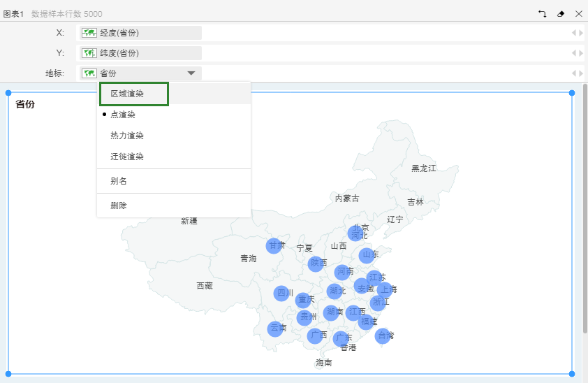Viewport: 588px width, 383px height.
Task: Close the 图表1 panel
Action: tap(579, 14)
